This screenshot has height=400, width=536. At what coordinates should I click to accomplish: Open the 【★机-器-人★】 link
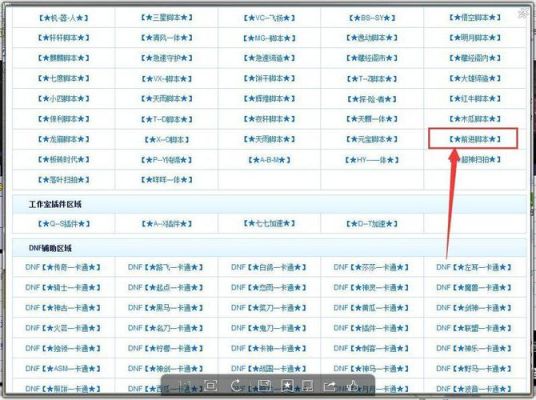tap(64, 17)
